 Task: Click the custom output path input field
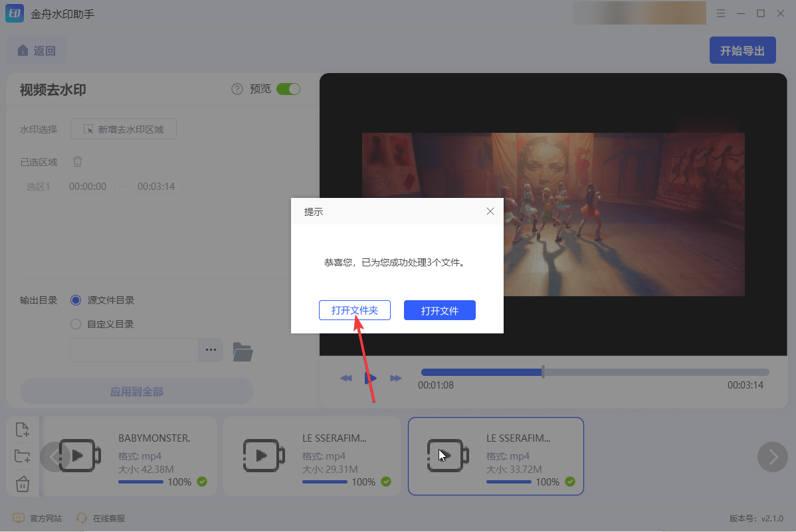(134, 350)
